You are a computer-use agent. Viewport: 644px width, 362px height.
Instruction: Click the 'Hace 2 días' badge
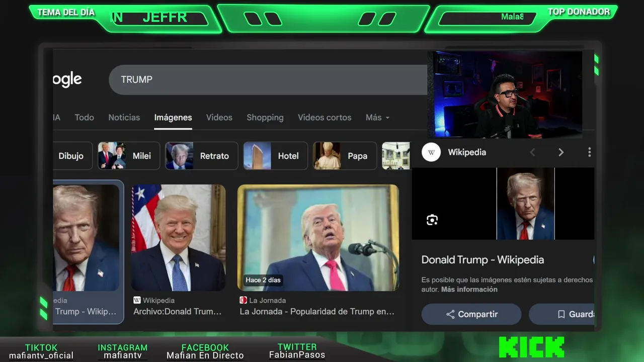[263, 280]
